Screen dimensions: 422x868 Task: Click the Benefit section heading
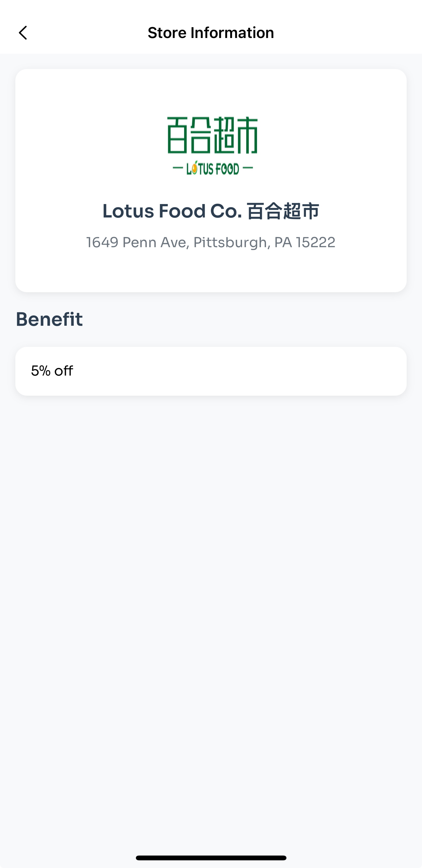pyautogui.click(x=49, y=319)
